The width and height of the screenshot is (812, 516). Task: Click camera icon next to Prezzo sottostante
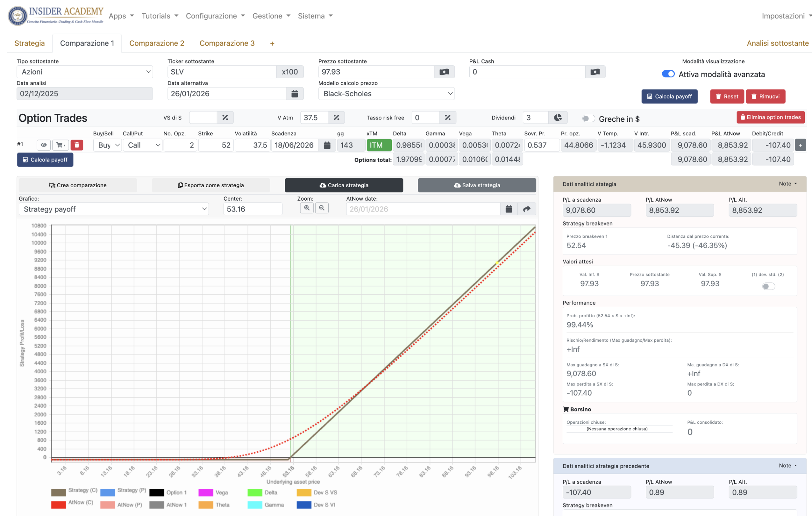pyautogui.click(x=444, y=72)
